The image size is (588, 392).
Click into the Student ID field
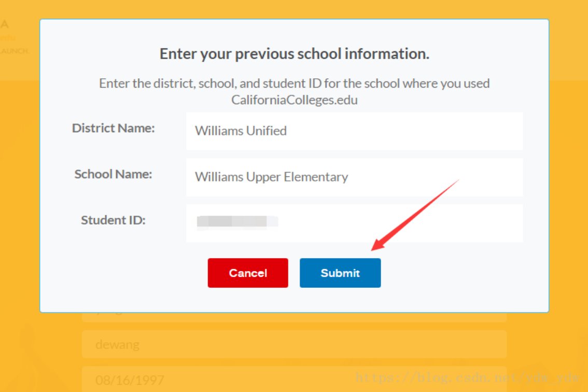pos(354,223)
